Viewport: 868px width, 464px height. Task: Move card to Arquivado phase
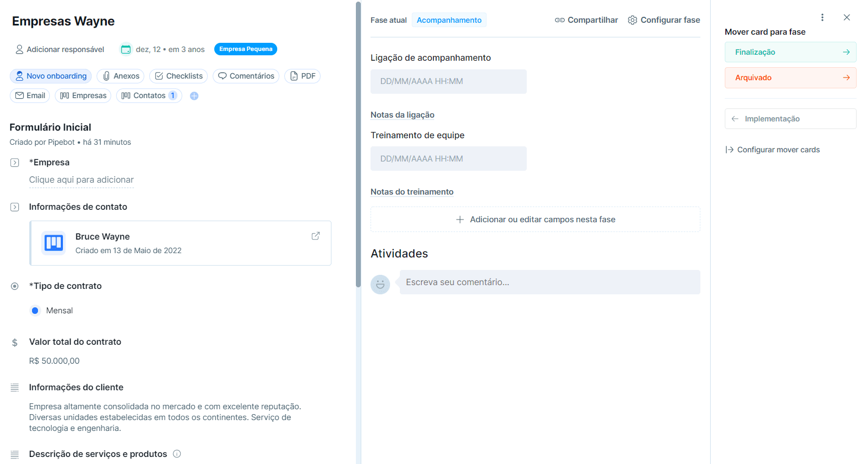tap(790, 78)
